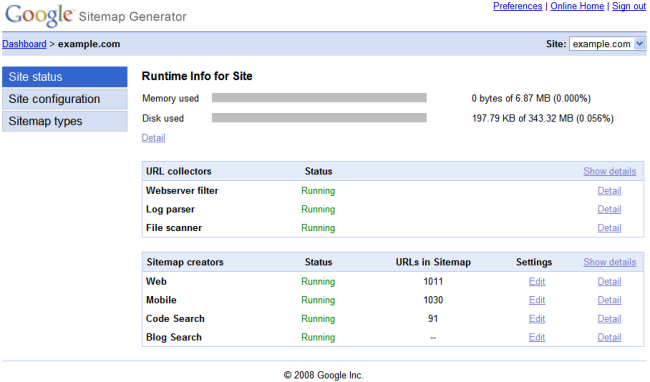The height and width of the screenshot is (382, 650).
Task: Click '© 2008 Google Inc.' footer text
Action: (x=323, y=375)
